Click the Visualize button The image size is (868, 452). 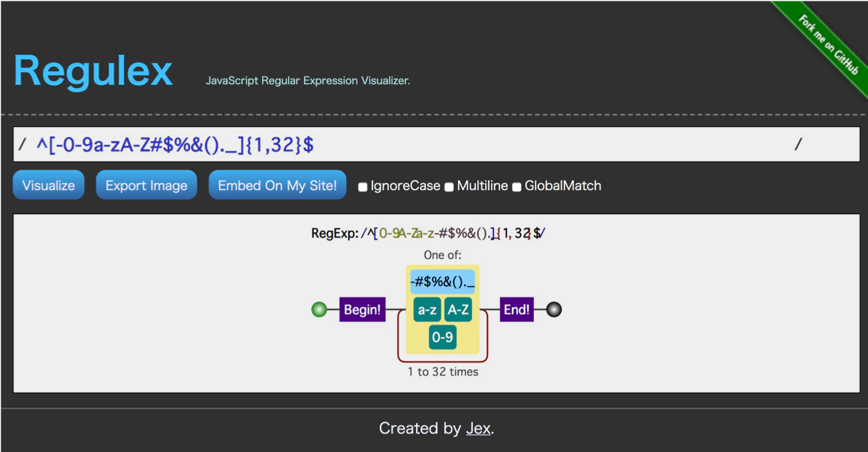(49, 185)
